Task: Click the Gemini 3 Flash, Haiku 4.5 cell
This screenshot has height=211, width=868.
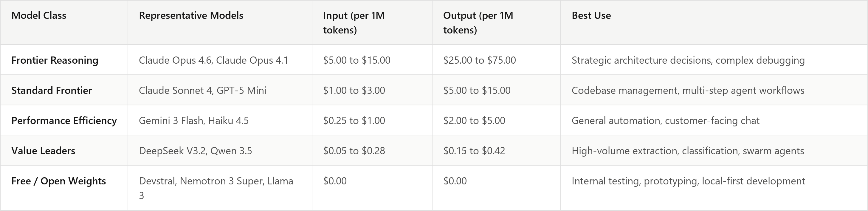Action: coord(194,120)
